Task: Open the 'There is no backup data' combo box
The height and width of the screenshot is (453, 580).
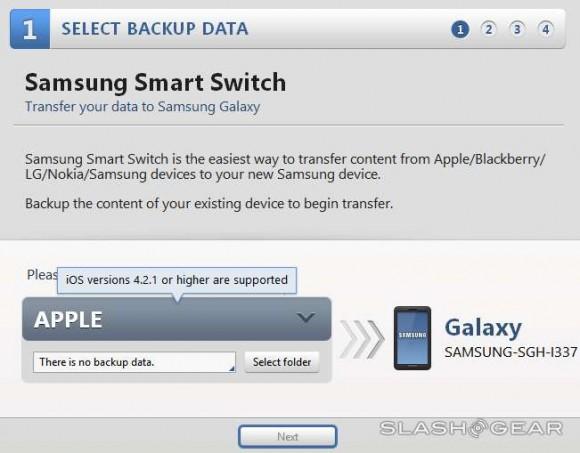Action: click(x=134, y=362)
